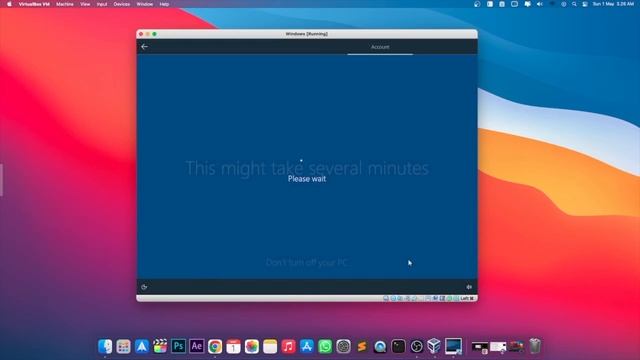Open Launchpad from the Dock

tap(123, 346)
